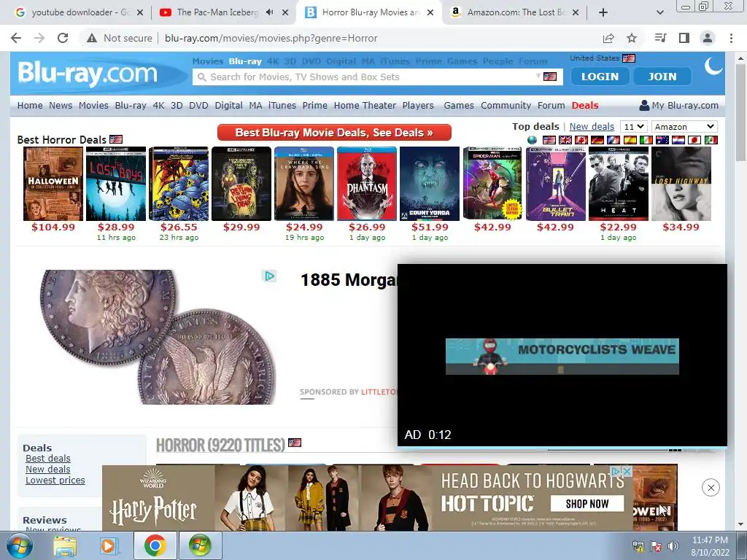Open the Phantasm cover thumbnail

click(367, 184)
